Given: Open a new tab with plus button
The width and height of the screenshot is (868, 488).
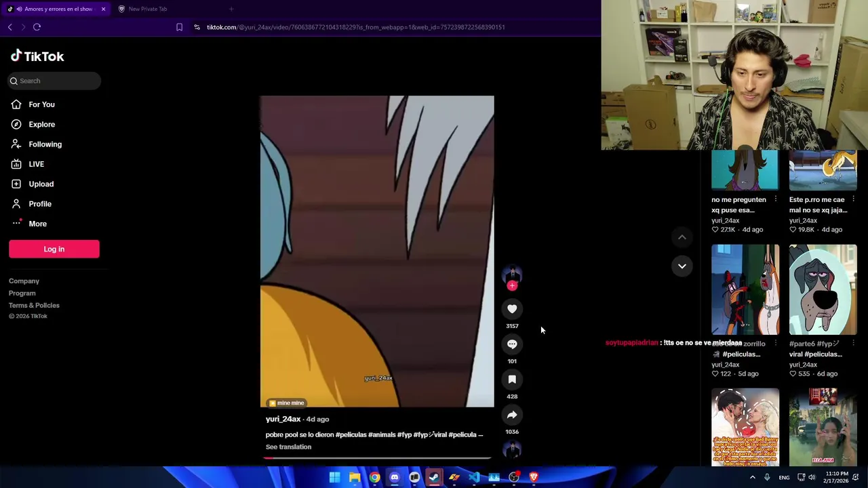Looking at the screenshot, I should pyautogui.click(x=231, y=9).
